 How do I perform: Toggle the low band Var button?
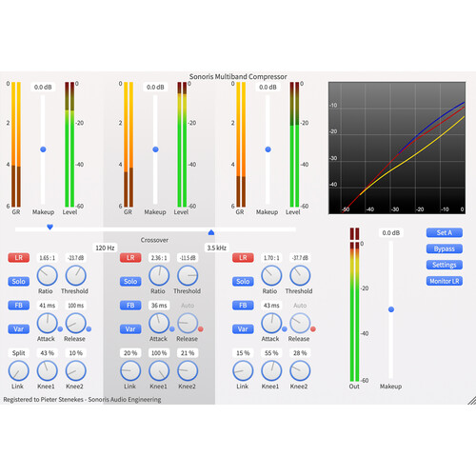click(x=19, y=328)
